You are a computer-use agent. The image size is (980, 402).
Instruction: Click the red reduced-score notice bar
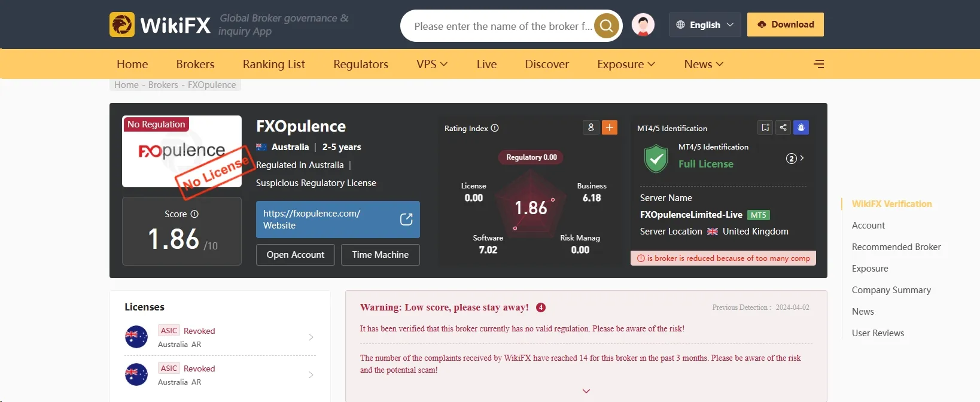[x=723, y=258]
